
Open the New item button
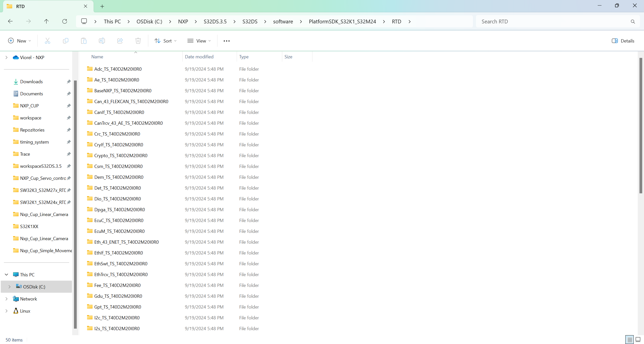click(x=19, y=41)
